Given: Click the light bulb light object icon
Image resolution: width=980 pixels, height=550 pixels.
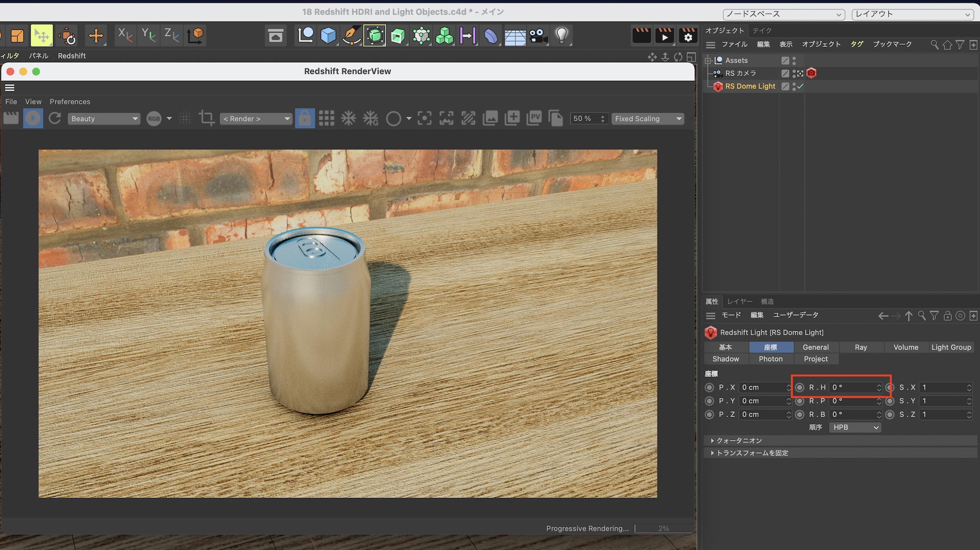Looking at the screenshot, I should coord(562,35).
